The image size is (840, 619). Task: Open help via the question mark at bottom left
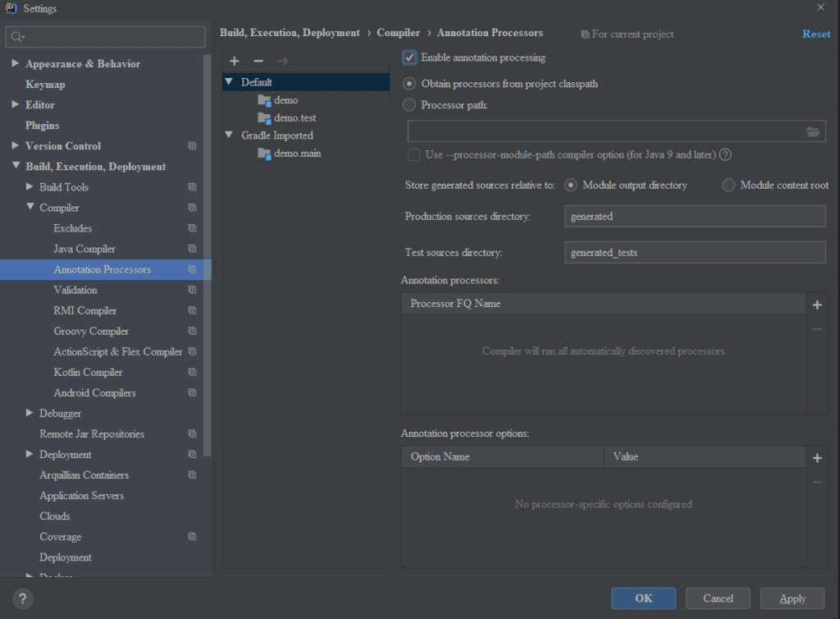[x=22, y=598]
